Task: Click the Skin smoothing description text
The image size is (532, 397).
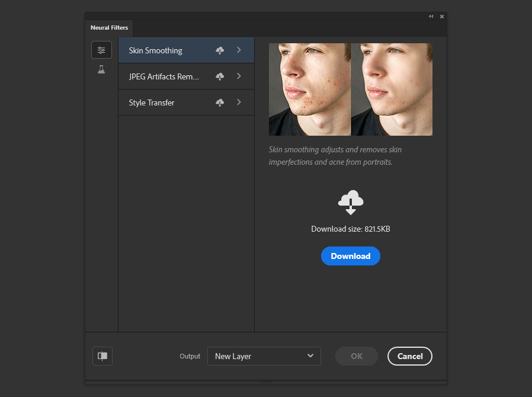Action: click(335, 156)
